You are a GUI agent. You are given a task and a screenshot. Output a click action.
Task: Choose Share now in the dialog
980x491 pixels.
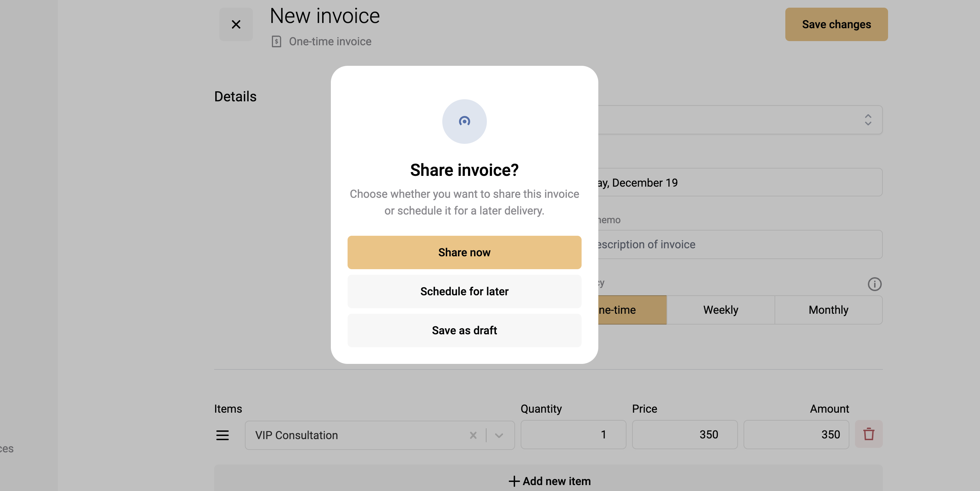click(464, 252)
